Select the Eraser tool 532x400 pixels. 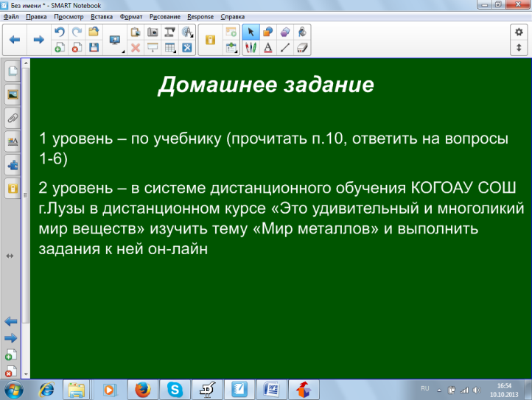pos(302,47)
